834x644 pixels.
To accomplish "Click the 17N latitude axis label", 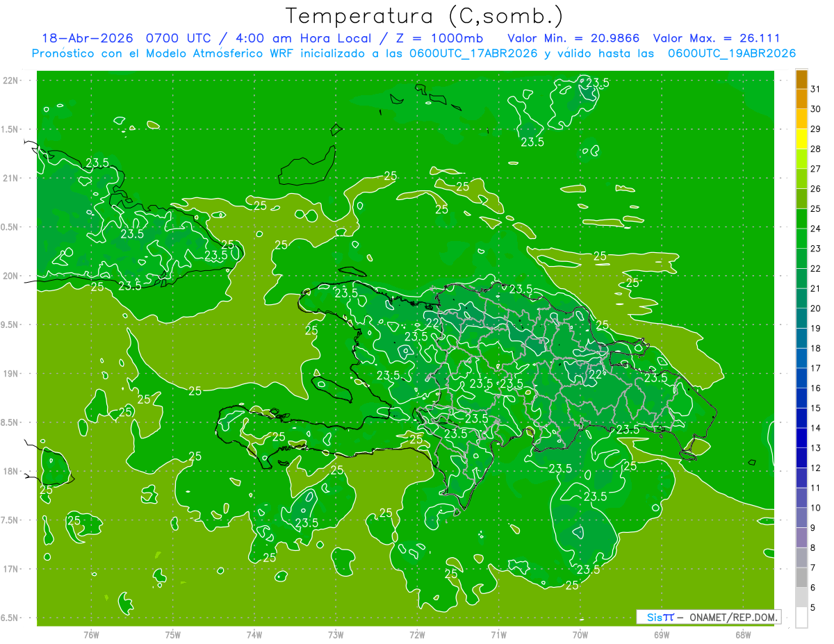I will [x=10, y=569].
